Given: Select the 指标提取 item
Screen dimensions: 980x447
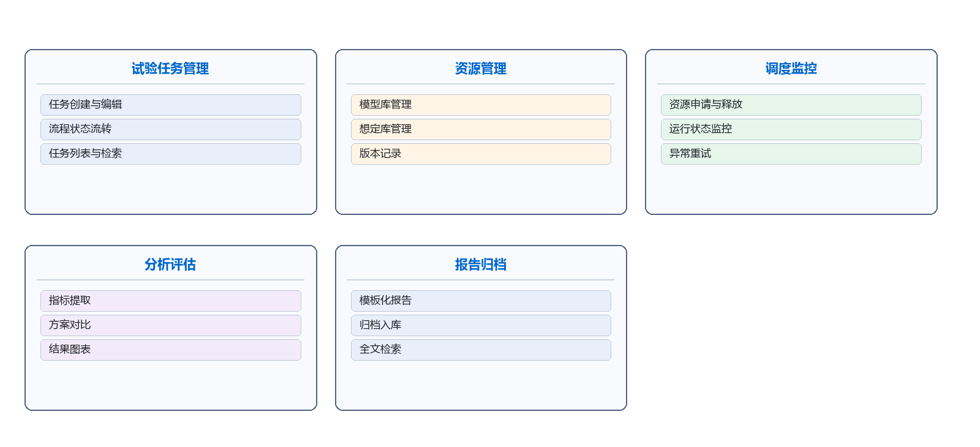Looking at the screenshot, I should 171,301.
